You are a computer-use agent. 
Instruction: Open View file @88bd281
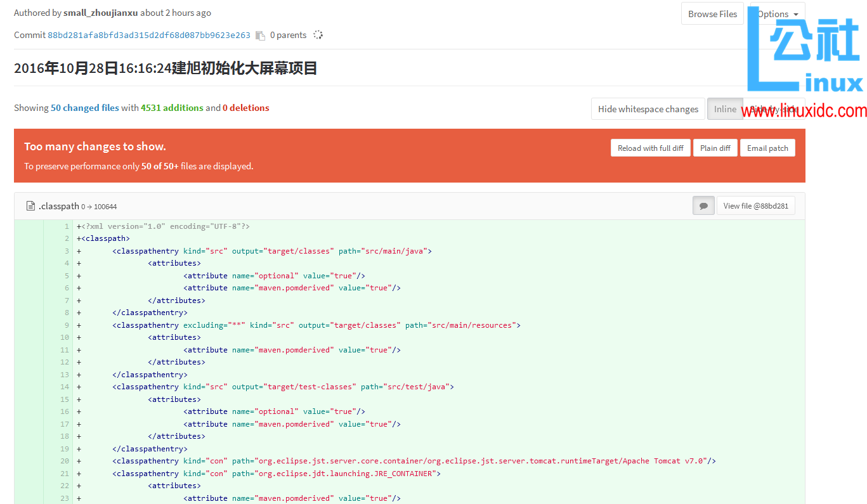click(x=755, y=206)
